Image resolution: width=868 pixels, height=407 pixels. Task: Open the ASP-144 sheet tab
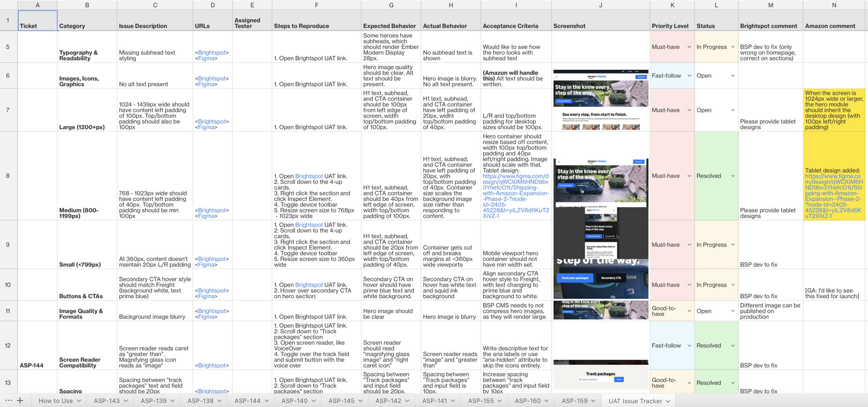click(247, 401)
